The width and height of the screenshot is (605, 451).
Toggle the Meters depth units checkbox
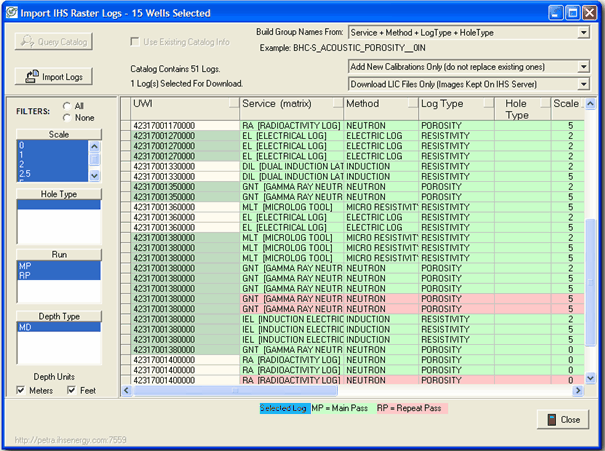point(22,390)
